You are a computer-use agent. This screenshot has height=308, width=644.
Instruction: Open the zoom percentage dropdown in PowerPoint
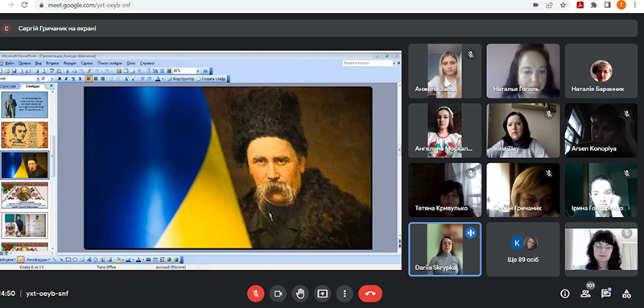click(198, 71)
